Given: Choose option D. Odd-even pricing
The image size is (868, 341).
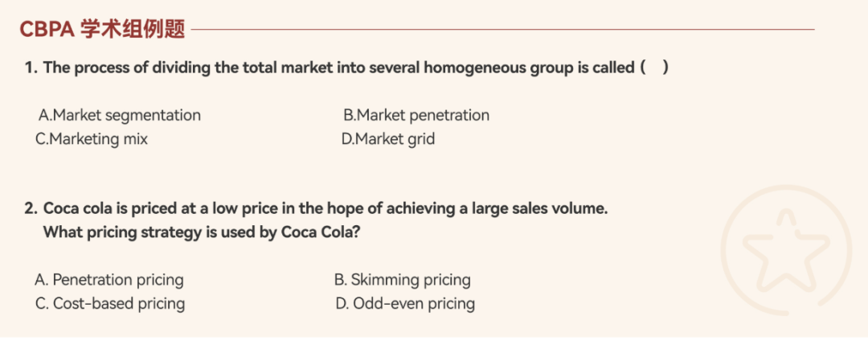Looking at the screenshot, I should tap(405, 304).
